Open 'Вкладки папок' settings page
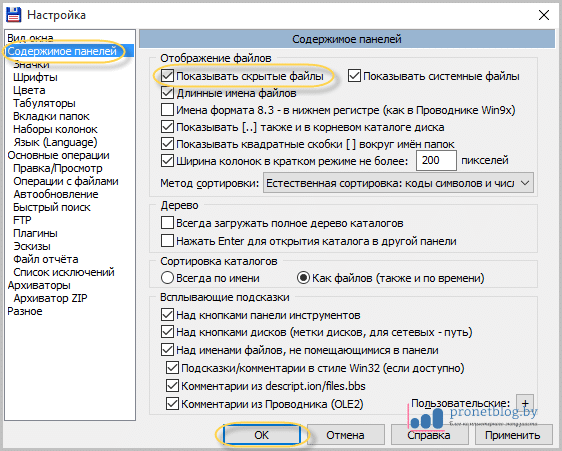 click(x=51, y=116)
